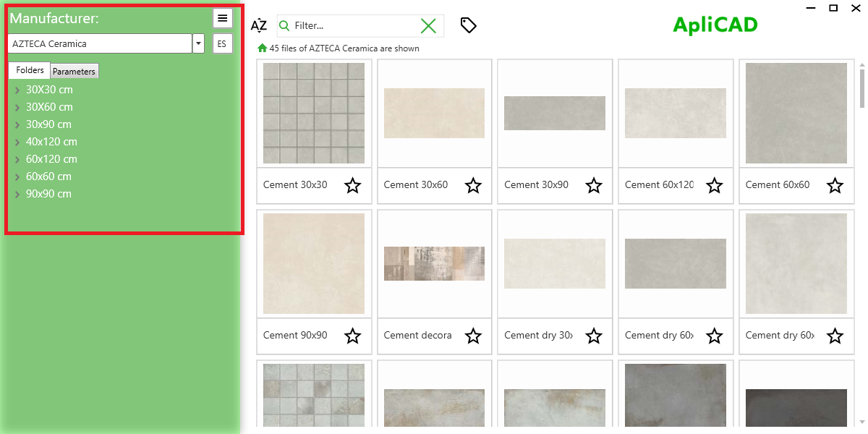Select the Folders tab
This screenshot has height=434, width=868.
coord(29,70)
